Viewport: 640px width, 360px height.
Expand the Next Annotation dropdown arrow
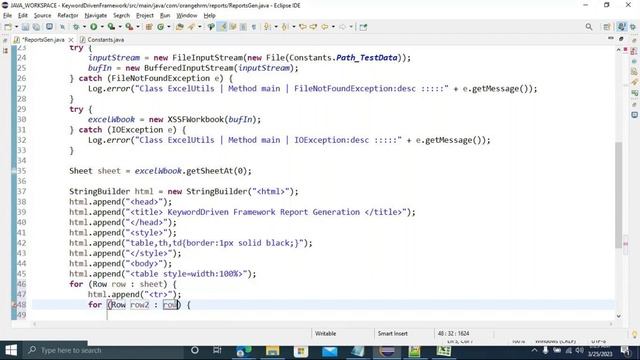tap(276, 27)
